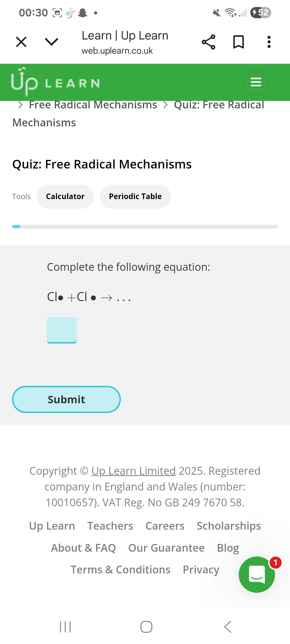The width and height of the screenshot is (290, 644).
Task: Bookmark this page
Action: coord(238,42)
